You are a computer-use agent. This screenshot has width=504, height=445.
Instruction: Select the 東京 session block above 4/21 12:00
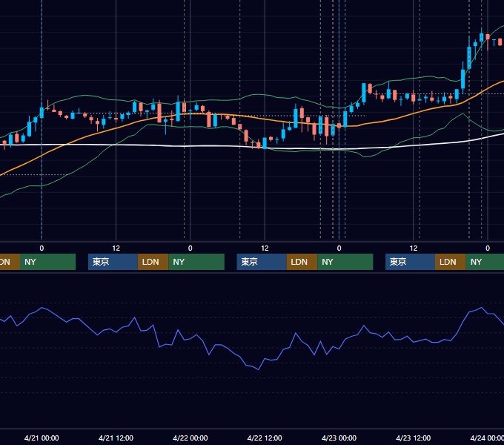113,262
